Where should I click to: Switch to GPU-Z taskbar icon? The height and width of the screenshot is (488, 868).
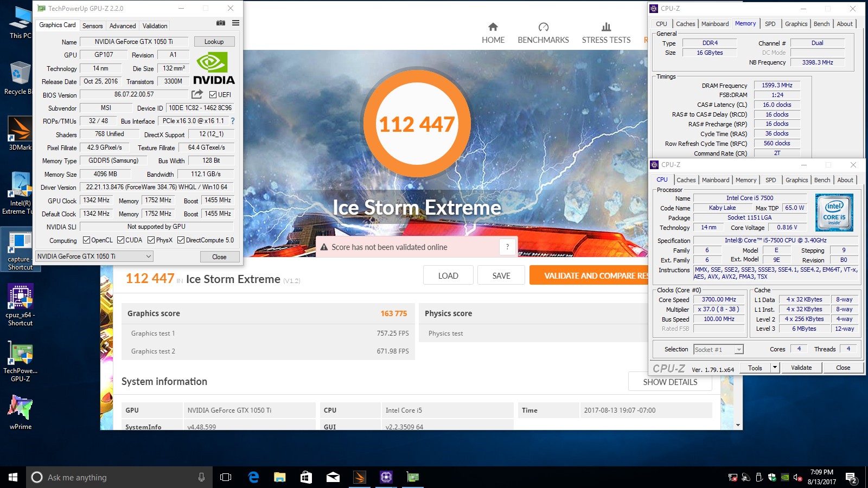412,477
